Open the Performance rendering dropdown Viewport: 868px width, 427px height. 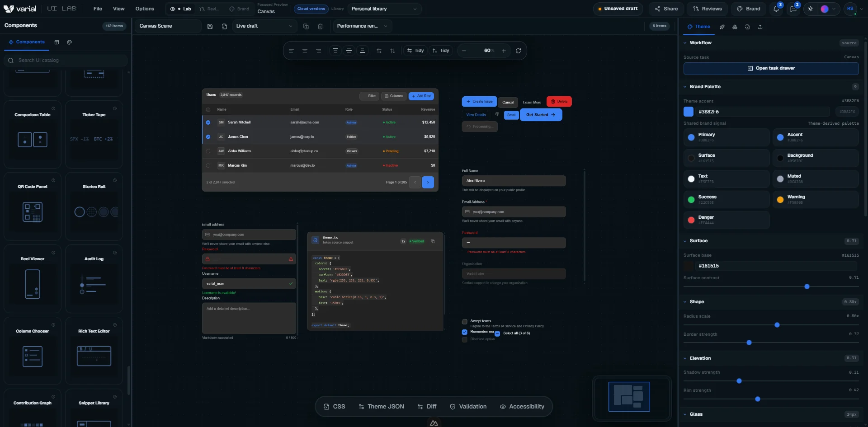(x=362, y=26)
